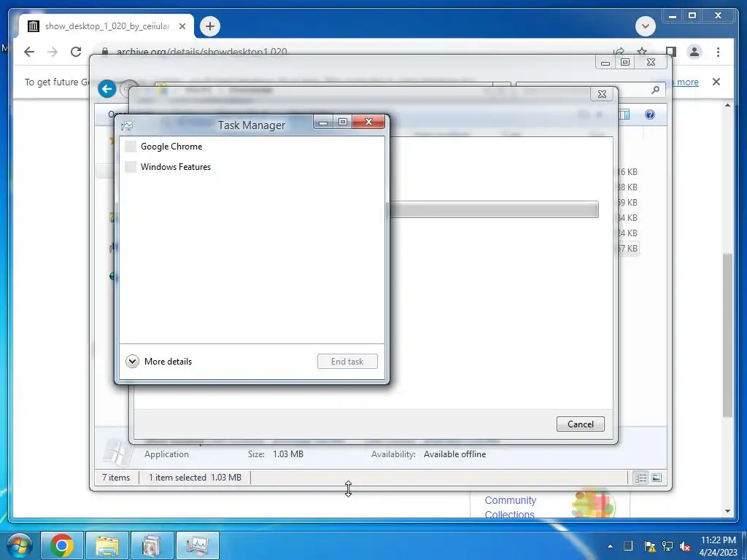747x560 pixels.
Task: Click Task Manager title bar icon
Action: click(127, 125)
